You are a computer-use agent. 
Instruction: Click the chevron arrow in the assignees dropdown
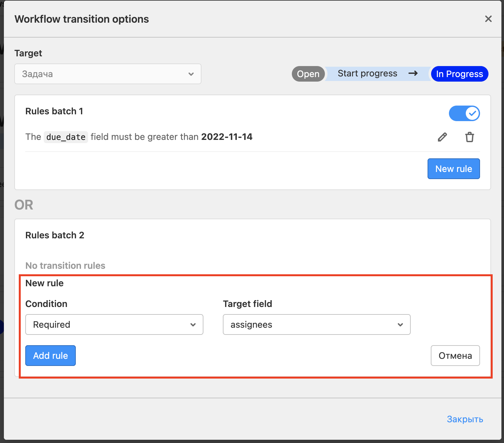click(x=400, y=325)
